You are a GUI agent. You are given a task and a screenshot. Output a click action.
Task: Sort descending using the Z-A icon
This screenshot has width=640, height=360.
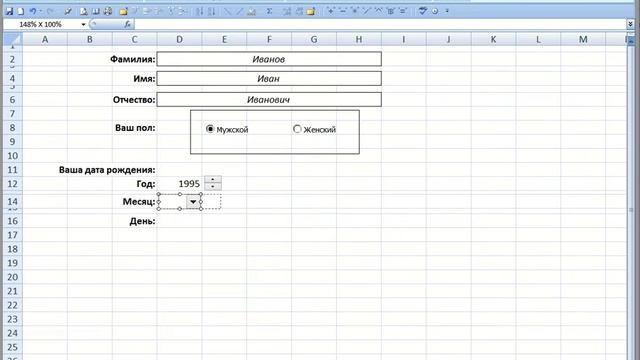point(211,12)
